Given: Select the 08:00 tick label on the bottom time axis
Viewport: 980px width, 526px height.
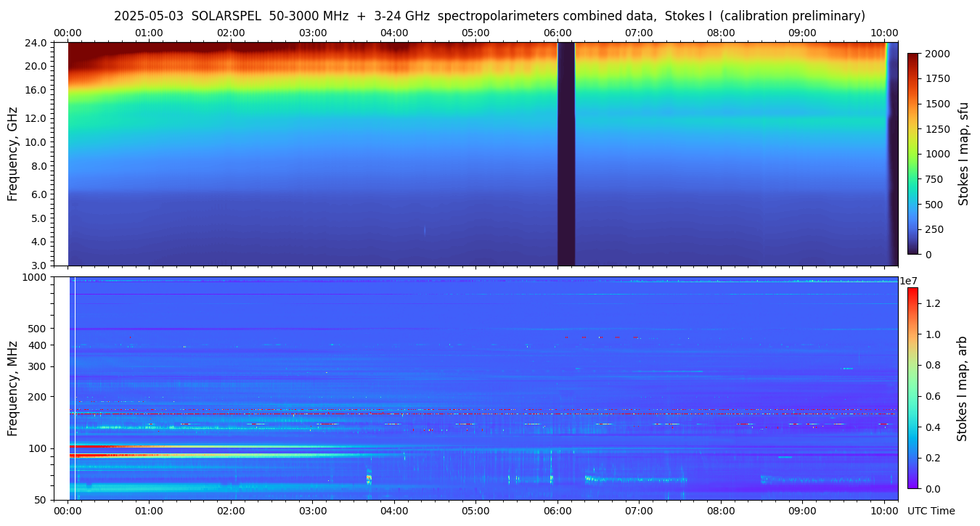Looking at the screenshot, I should pyautogui.click(x=720, y=511).
